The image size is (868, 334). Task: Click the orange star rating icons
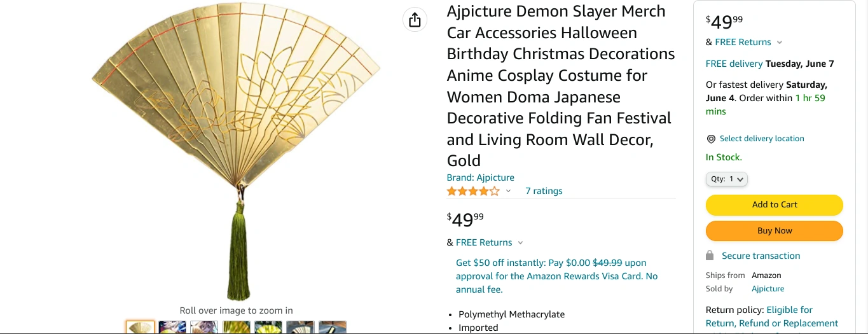[x=473, y=191]
